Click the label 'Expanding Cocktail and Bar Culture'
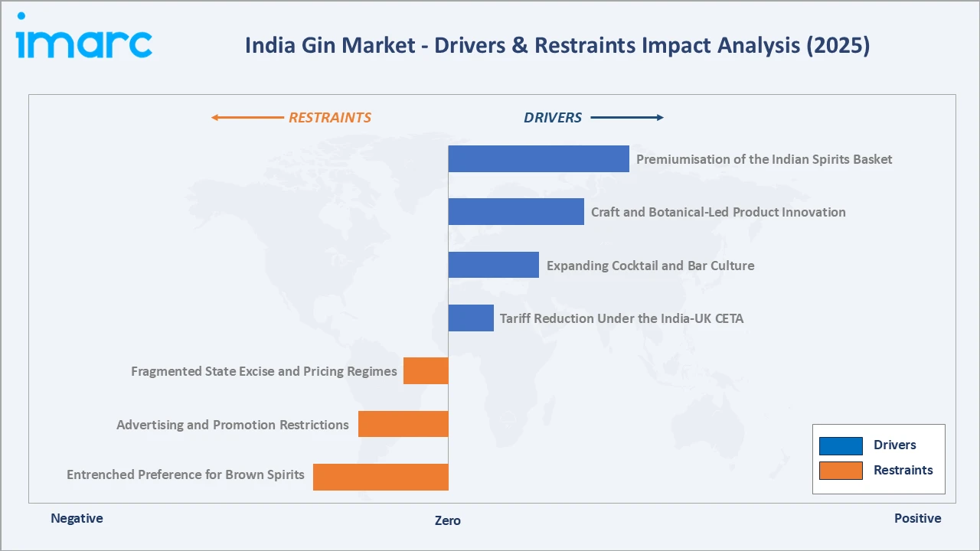 point(650,266)
